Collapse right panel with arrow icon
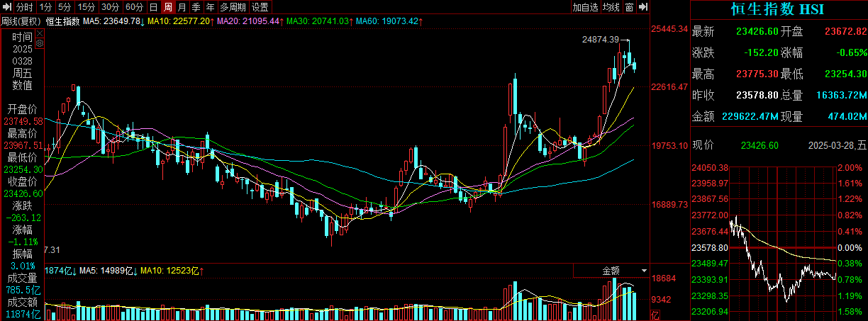 (643, 7)
